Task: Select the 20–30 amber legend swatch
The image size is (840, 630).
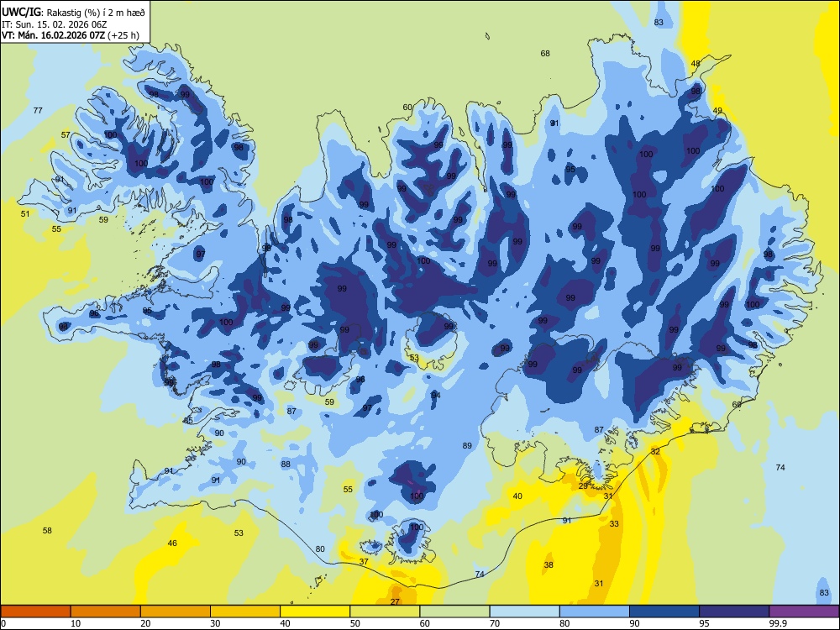Action: click(x=176, y=612)
